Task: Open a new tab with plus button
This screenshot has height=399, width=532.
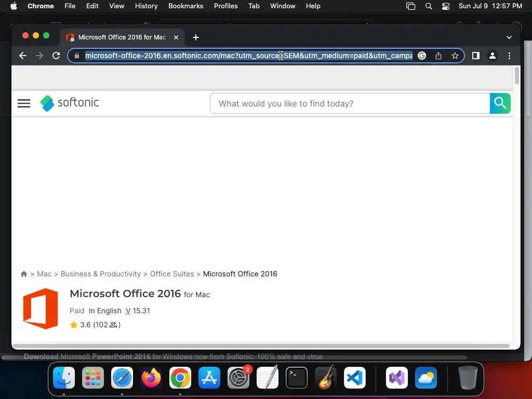Action: 196,37
